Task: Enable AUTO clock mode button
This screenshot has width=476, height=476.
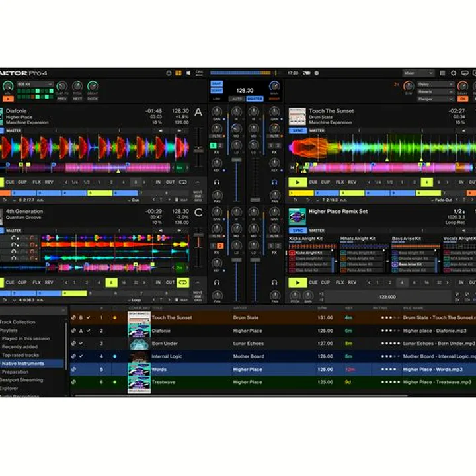Action: click(237, 99)
